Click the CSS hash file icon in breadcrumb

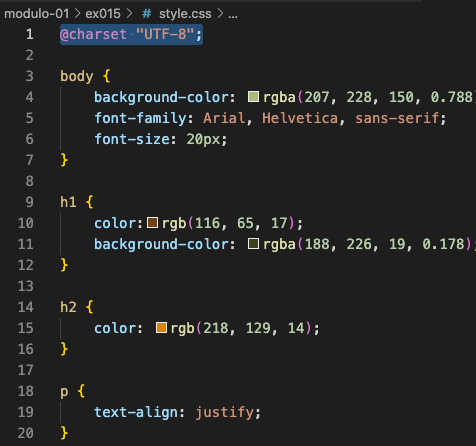click(147, 14)
